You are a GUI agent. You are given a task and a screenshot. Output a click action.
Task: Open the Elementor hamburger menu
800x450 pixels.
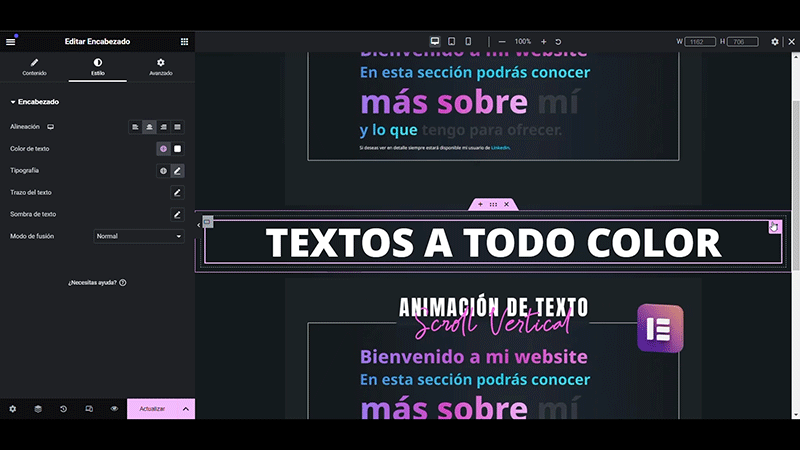tap(11, 41)
